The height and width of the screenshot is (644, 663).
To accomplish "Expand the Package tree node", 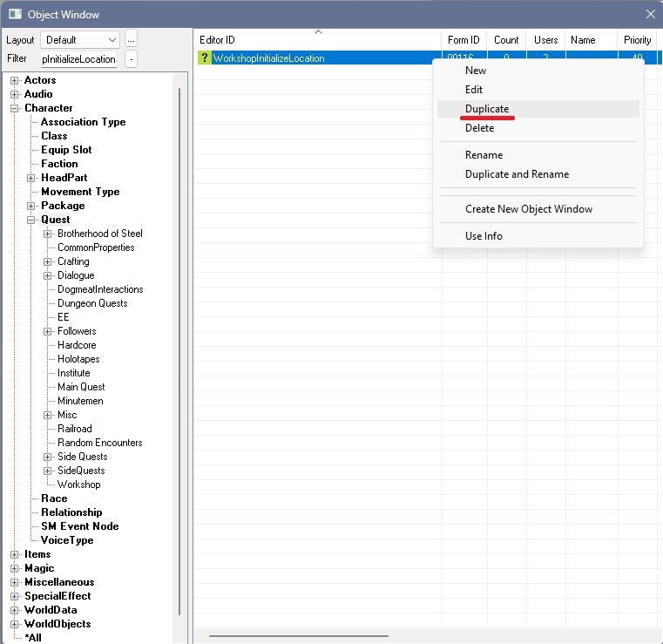I will tap(30, 206).
